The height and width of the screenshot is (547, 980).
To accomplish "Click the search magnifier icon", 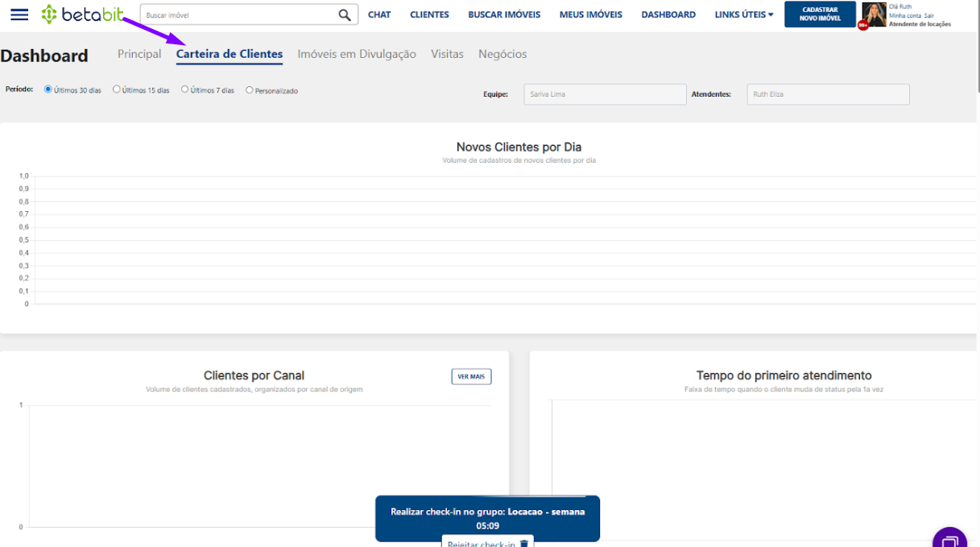I will tap(345, 15).
